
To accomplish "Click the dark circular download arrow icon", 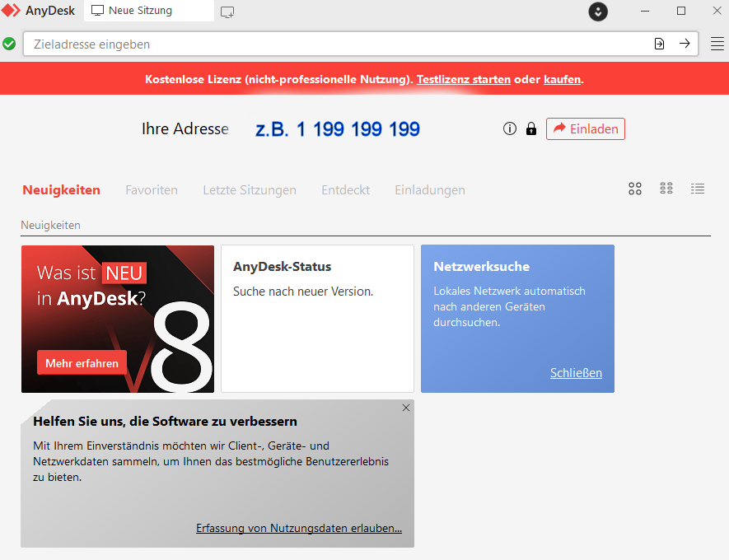I will pos(598,12).
